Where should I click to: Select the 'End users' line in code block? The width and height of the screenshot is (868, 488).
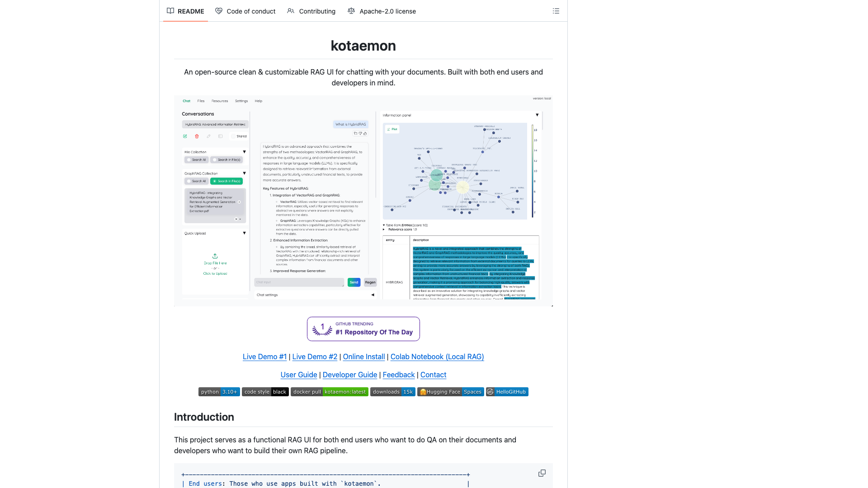coord(325,483)
